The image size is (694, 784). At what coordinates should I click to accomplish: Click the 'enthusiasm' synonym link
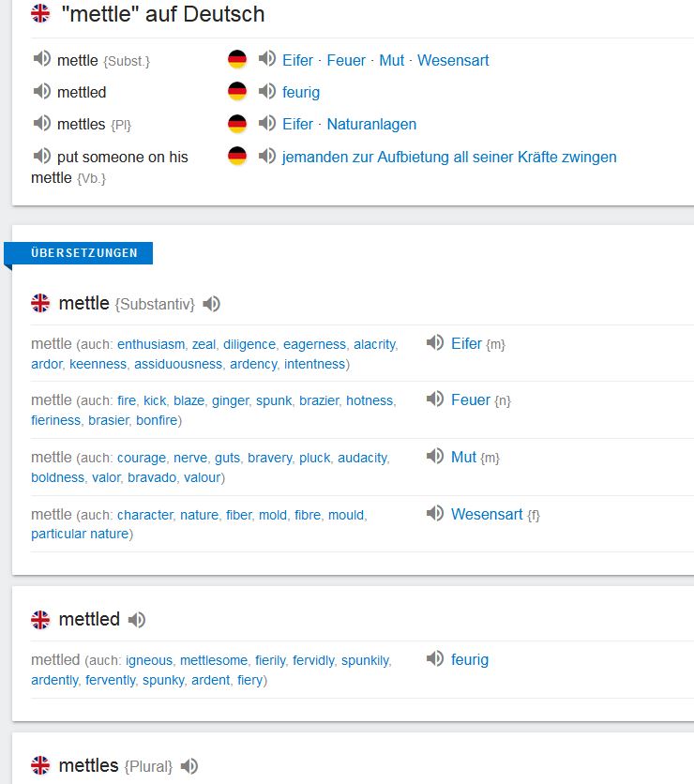[150, 344]
